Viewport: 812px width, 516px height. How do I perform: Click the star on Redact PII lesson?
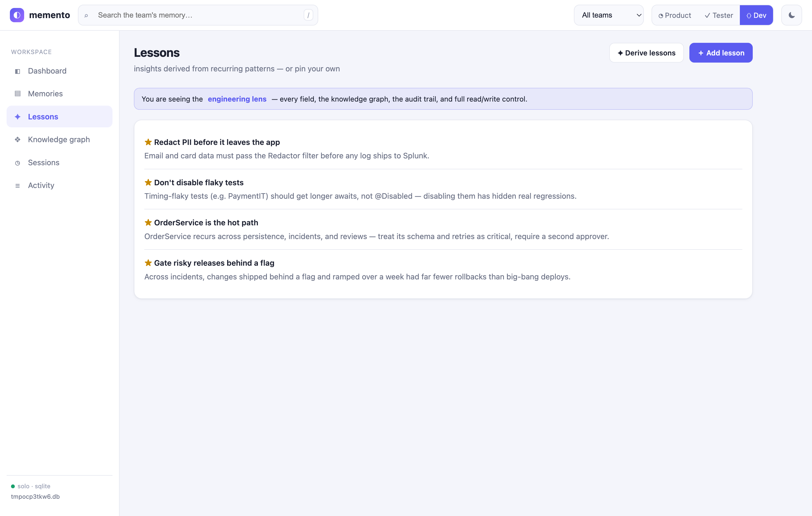coord(148,142)
